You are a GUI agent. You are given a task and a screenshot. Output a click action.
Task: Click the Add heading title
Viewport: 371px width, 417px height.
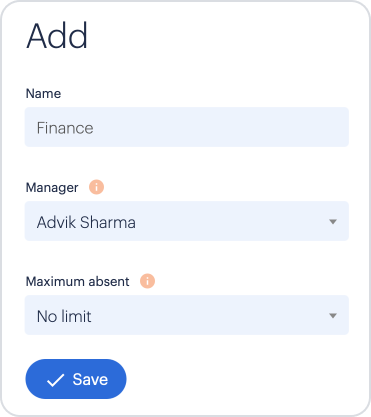tap(57, 36)
